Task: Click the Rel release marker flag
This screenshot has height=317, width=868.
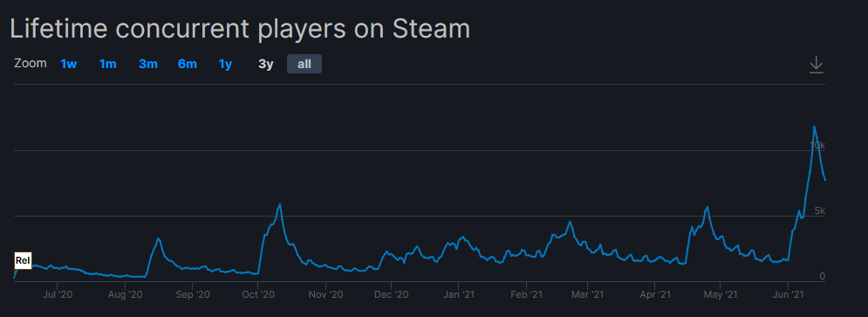Action: pos(23,260)
